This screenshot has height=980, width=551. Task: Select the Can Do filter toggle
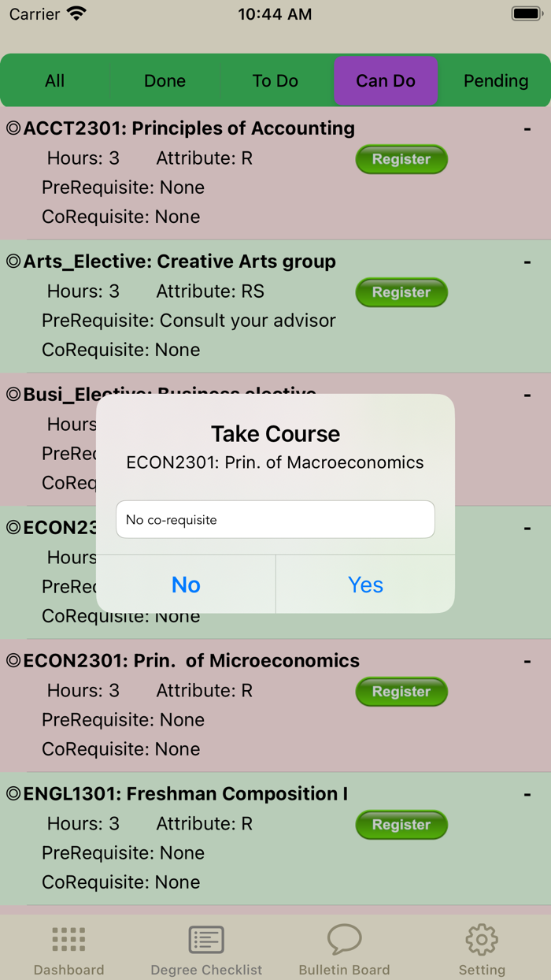385,80
